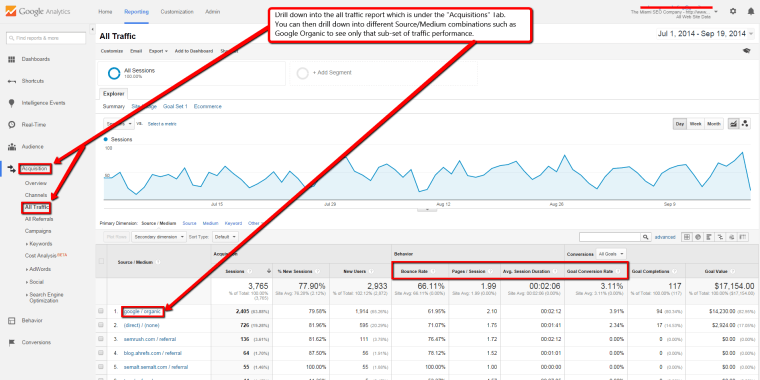Image resolution: width=760 pixels, height=380 pixels.
Task: Click the Google Analytics logo
Action: (37, 11)
